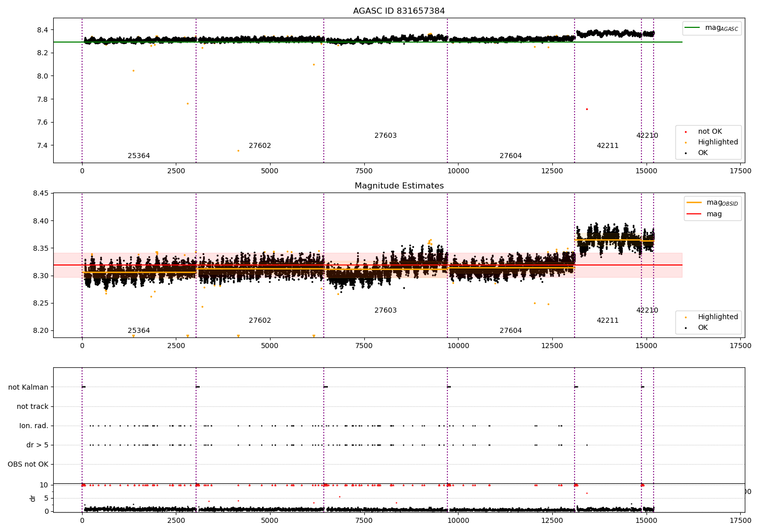Image resolution: width=760 pixels, height=532 pixels.
Task: Select the "Ion. rad." axis label
Action: (34, 426)
